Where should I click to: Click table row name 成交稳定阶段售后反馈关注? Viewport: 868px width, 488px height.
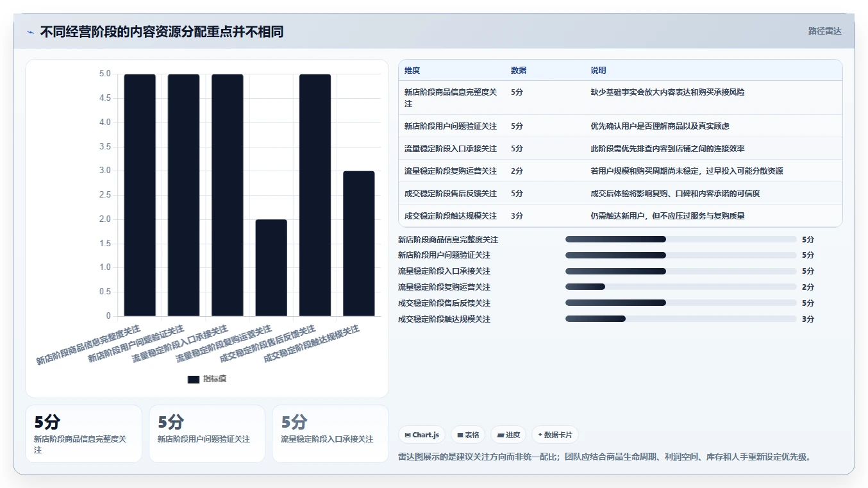pos(451,194)
